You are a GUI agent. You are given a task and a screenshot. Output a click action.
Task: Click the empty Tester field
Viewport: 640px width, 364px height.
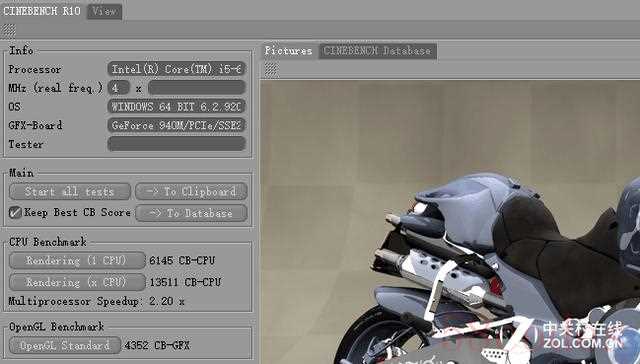point(177,144)
